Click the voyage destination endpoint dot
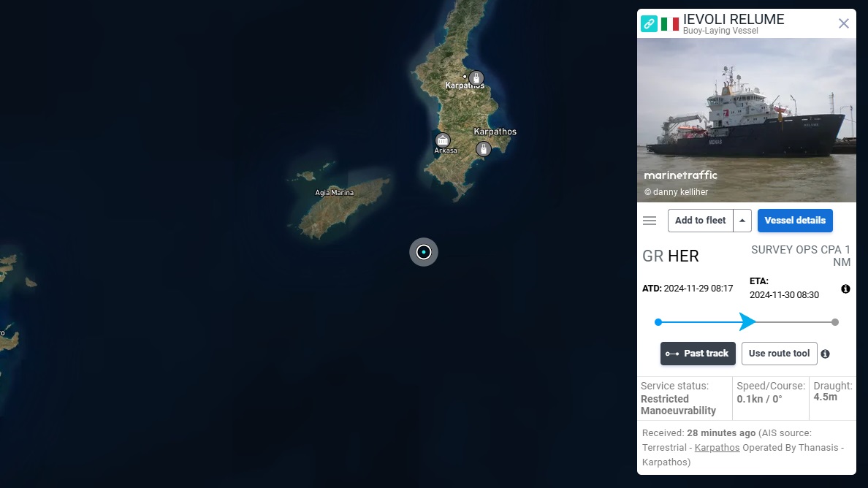Screen dimensions: 868x488 click(x=835, y=322)
